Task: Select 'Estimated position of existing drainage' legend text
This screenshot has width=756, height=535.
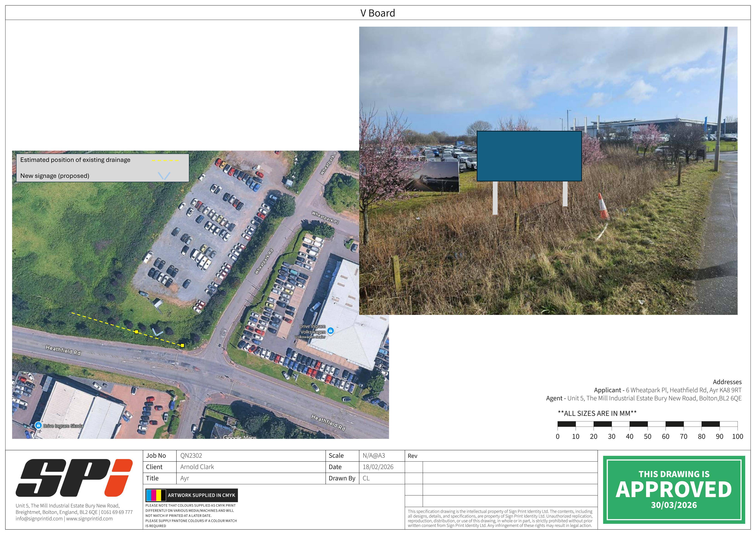Action: point(75,160)
